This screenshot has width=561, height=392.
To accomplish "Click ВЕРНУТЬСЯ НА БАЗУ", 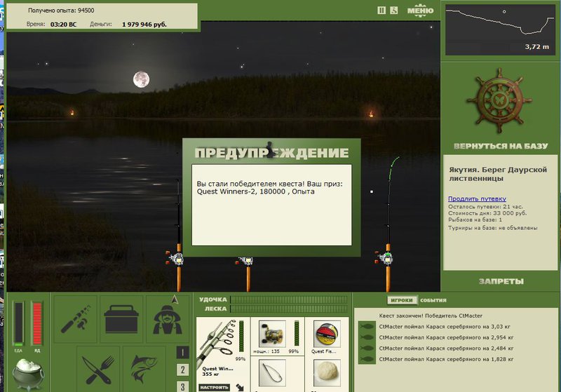I will (x=501, y=146).
